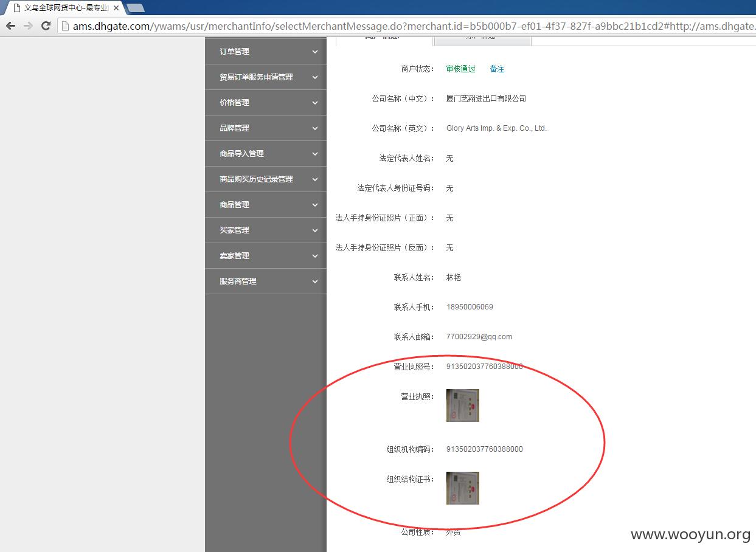Click the page icon in address bar
Viewport: 756px width, 552px height.
pos(66,26)
